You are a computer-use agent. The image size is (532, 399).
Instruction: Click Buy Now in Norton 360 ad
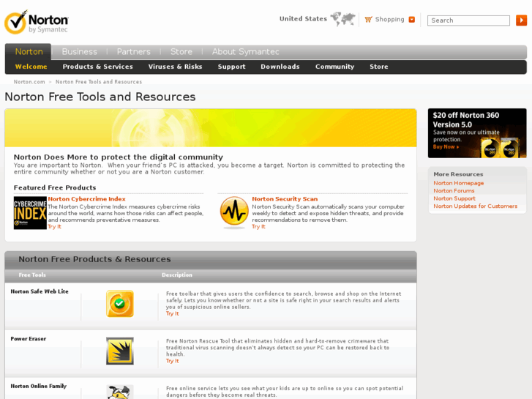(446, 146)
